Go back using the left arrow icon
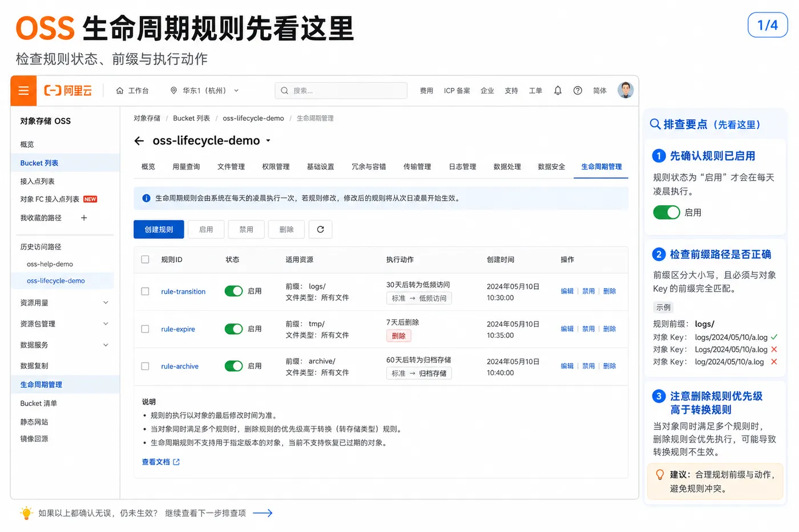This screenshot has height=532, width=799. pos(139,141)
